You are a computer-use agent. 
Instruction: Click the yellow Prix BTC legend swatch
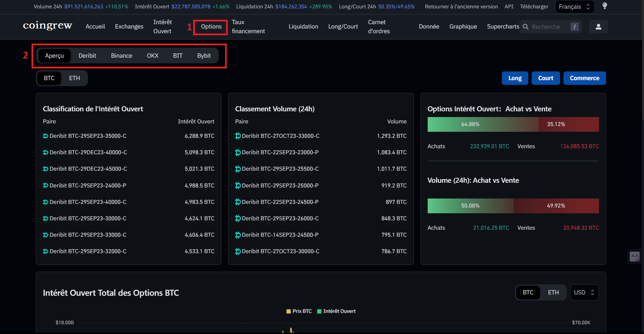click(x=288, y=311)
